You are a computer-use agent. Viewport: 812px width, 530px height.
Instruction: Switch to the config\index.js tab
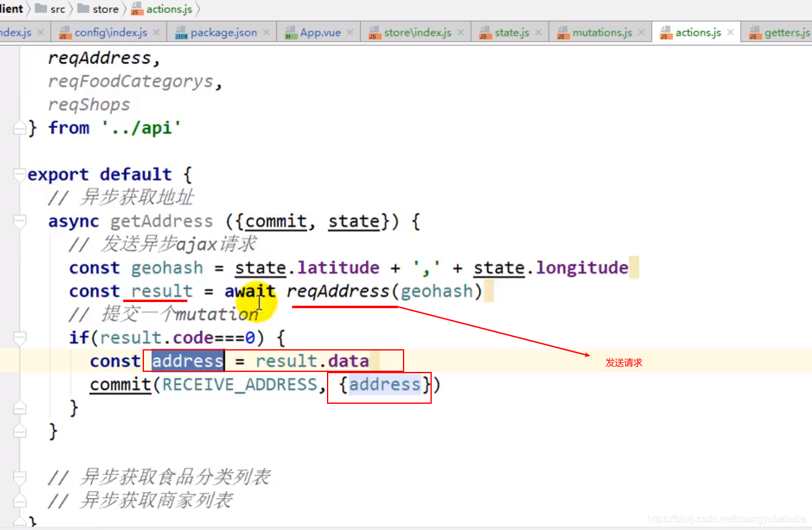pos(109,32)
